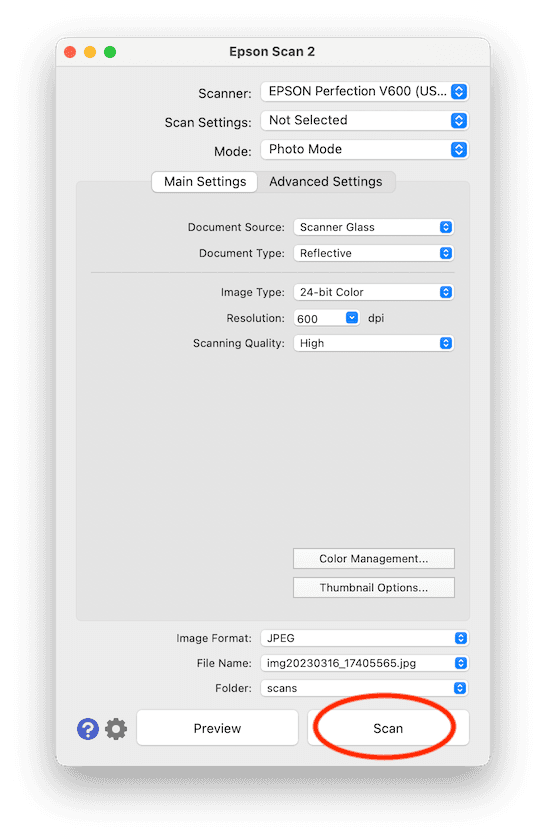
Task: Change the Mode dropdown from Photo Mode
Action: pos(364,149)
